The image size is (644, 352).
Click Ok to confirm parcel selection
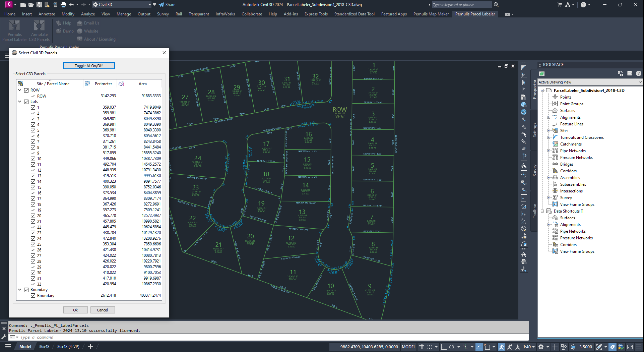[x=75, y=310]
